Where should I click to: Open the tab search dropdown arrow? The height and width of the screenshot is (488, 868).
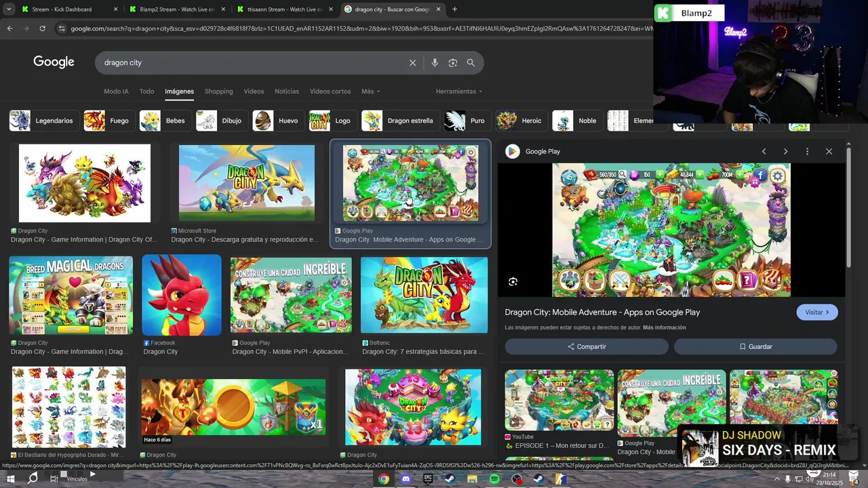click(8, 9)
